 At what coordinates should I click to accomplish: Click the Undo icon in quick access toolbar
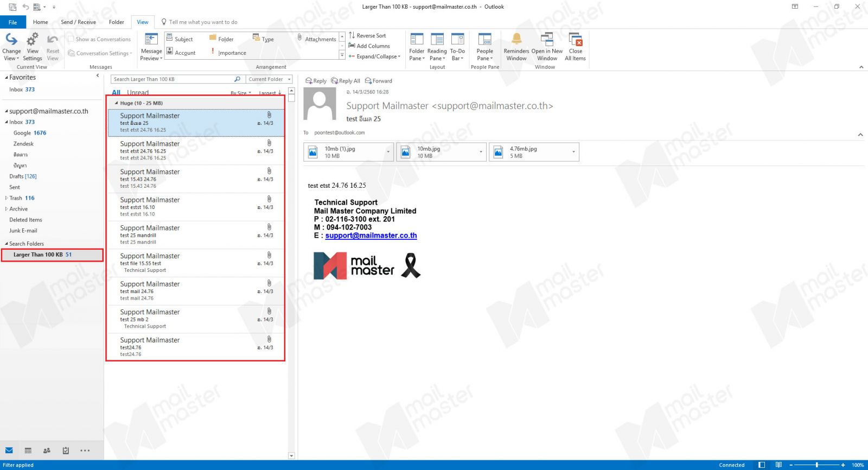(25, 7)
